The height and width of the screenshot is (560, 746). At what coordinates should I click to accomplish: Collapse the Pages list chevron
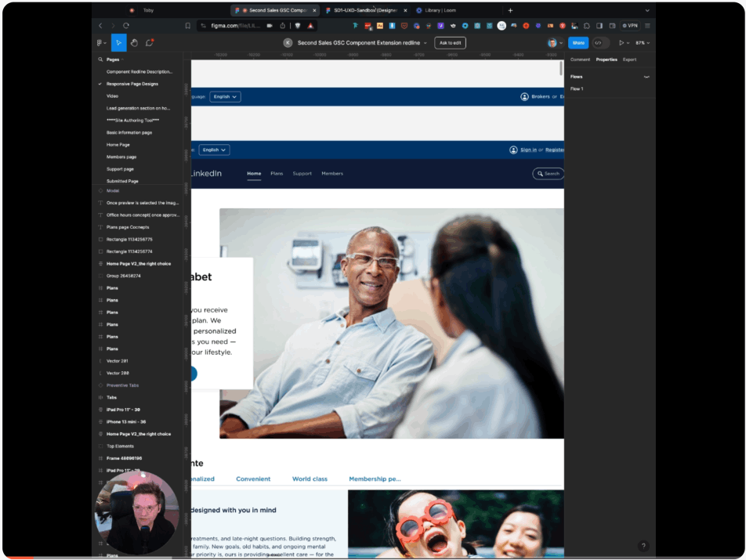point(122,60)
